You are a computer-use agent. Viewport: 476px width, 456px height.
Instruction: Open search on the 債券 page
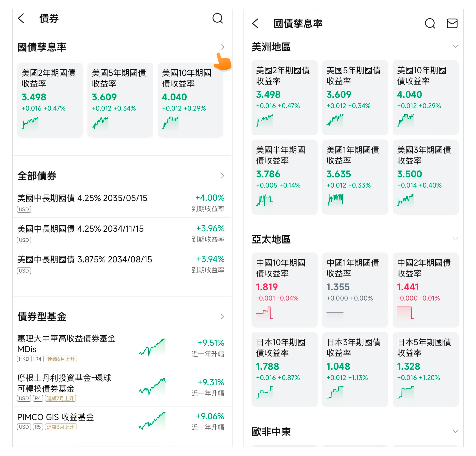(x=217, y=18)
